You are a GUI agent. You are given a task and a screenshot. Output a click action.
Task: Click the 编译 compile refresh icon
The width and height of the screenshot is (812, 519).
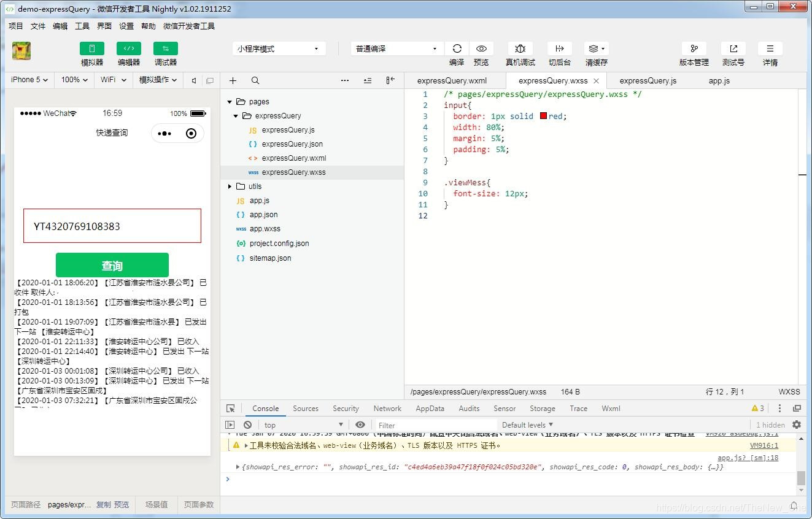pyautogui.click(x=457, y=48)
